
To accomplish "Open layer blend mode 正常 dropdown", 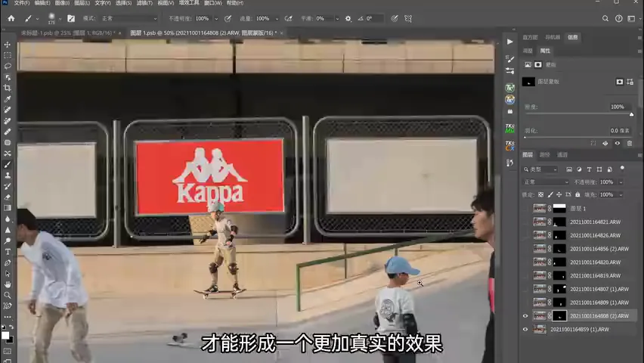I will 546,181.
